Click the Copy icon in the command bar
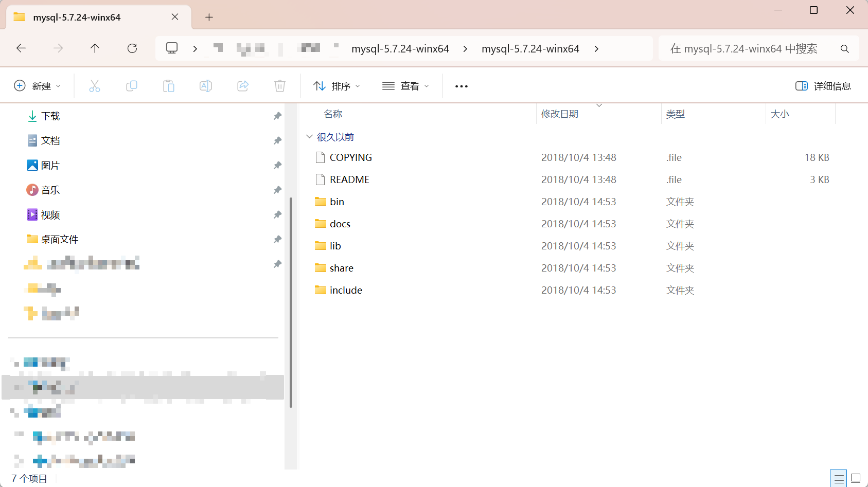Image resolution: width=868 pixels, height=487 pixels. pos(132,86)
